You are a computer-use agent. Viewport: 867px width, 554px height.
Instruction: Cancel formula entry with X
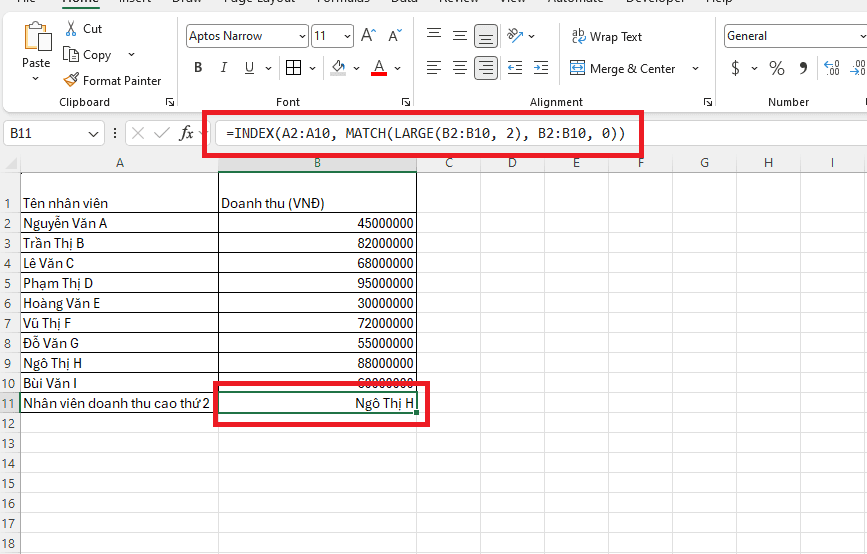[138, 133]
